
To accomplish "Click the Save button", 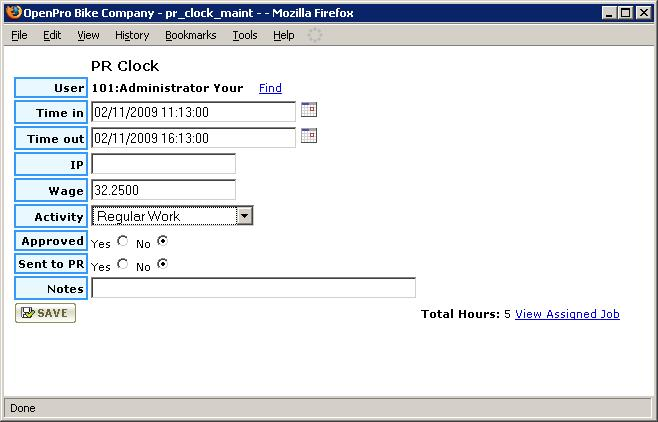I will (x=45, y=313).
